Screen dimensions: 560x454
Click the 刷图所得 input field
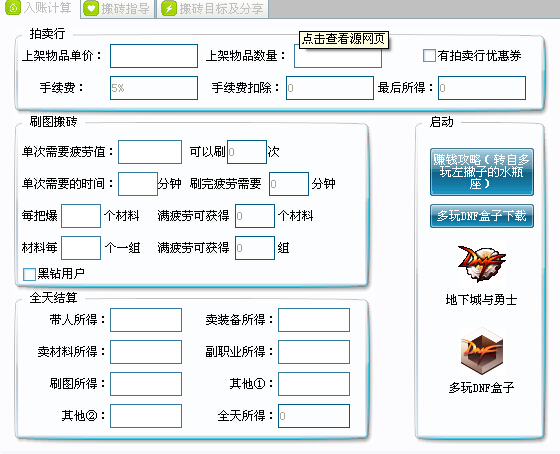coord(146,384)
